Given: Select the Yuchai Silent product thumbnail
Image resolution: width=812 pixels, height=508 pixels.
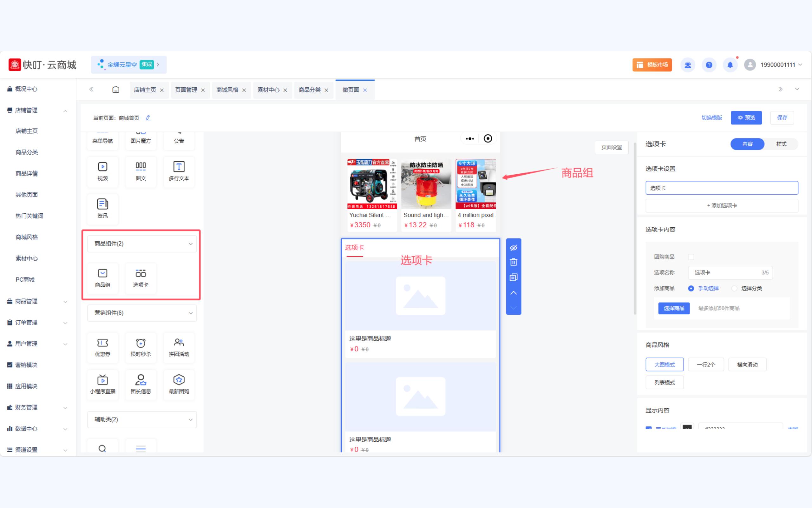Looking at the screenshot, I should coord(372,184).
